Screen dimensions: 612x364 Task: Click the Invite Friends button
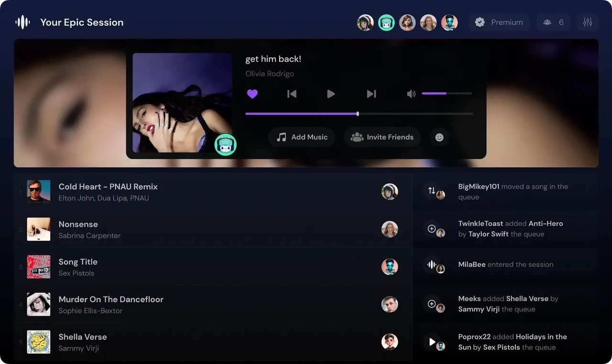click(382, 137)
